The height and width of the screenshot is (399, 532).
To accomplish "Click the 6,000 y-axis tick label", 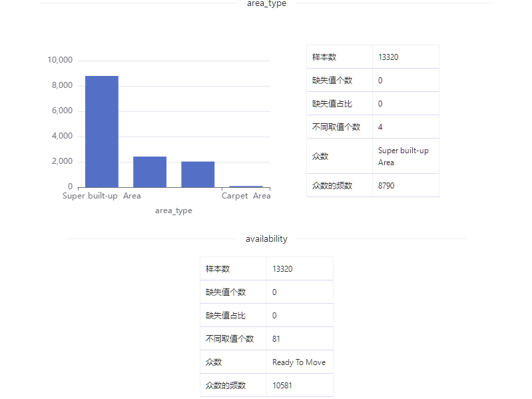I will tap(62, 111).
